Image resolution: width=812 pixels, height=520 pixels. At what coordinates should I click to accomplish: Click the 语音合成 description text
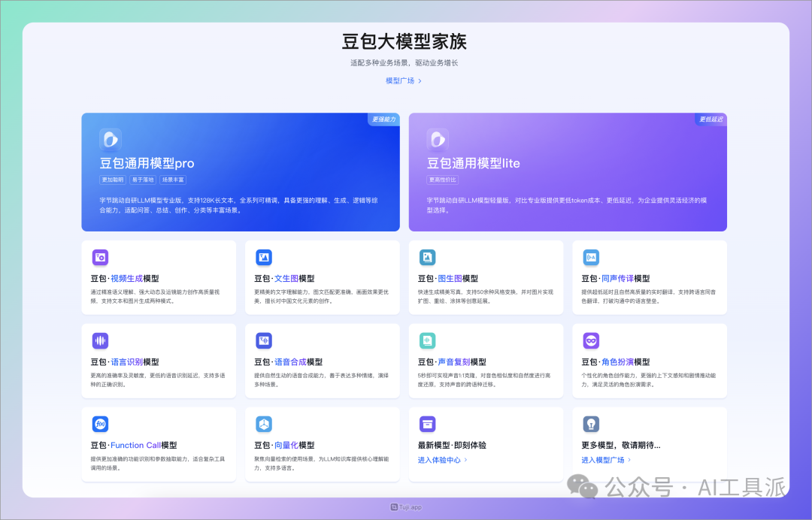(321, 379)
